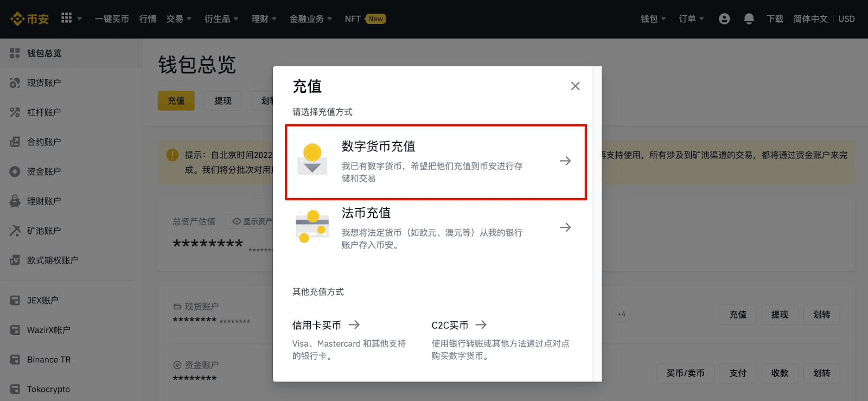Click the Tokocrypto sidebar icon

pyautogui.click(x=15, y=389)
